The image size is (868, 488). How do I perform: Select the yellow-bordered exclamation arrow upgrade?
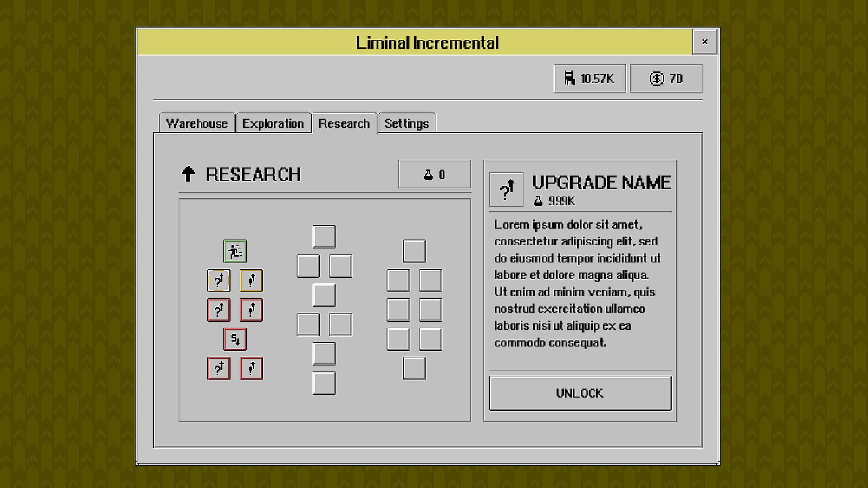251,281
